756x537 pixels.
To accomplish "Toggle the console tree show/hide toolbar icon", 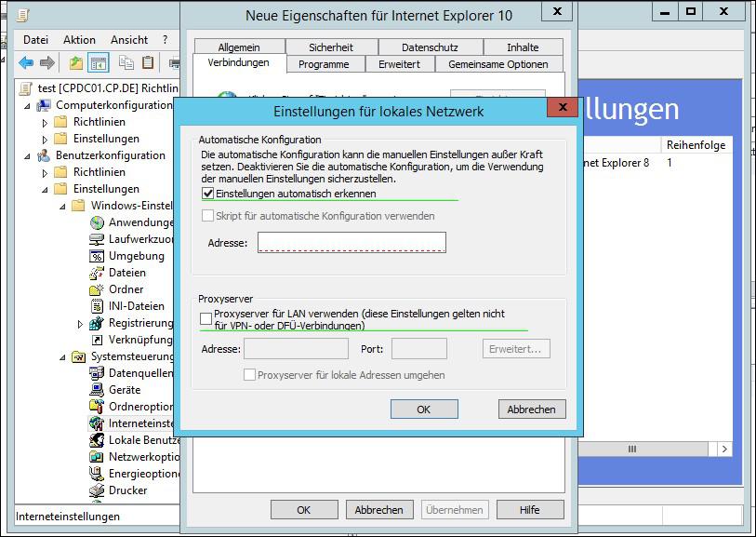I will 99,62.
